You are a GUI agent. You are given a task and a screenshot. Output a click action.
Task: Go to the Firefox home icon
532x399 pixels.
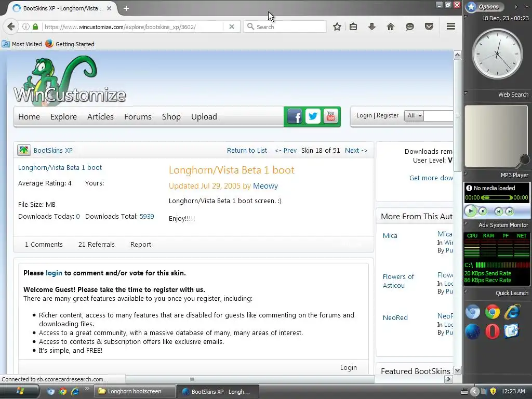391,26
